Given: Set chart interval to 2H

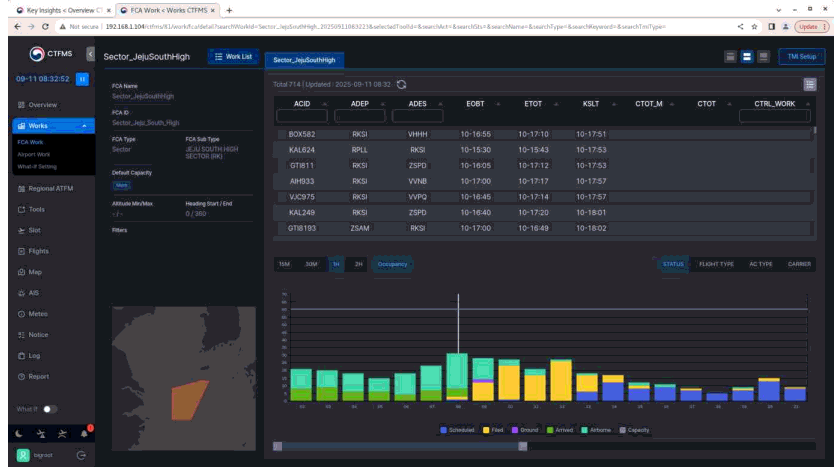Looking at the screenshot, I should coord(358,264).
